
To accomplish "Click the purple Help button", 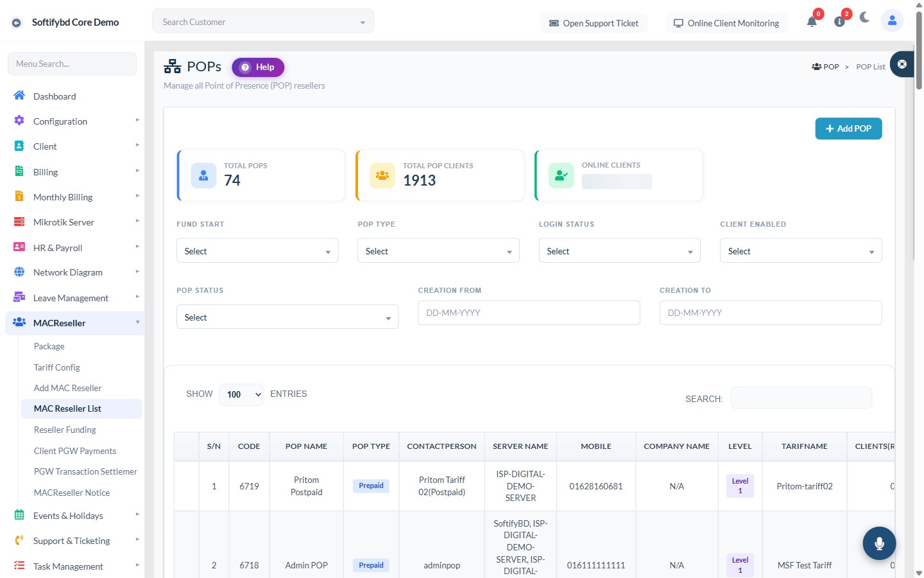I will point(258,67).
